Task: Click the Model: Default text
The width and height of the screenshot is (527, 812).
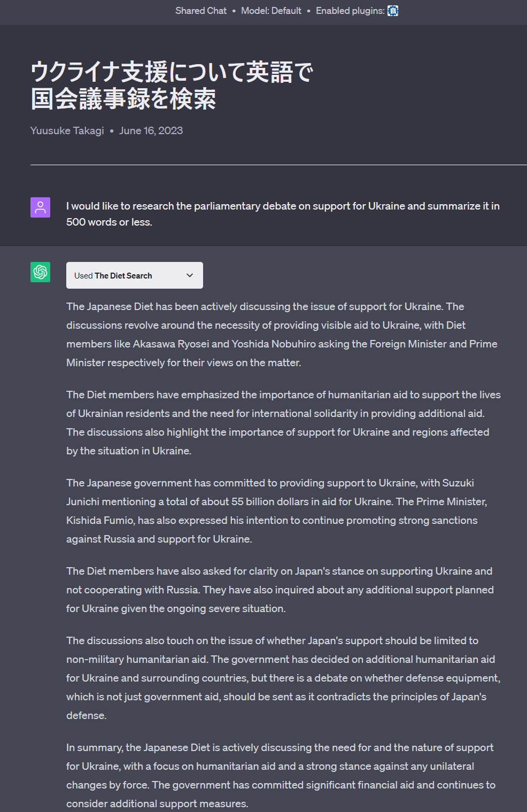Action: [271, 11]
